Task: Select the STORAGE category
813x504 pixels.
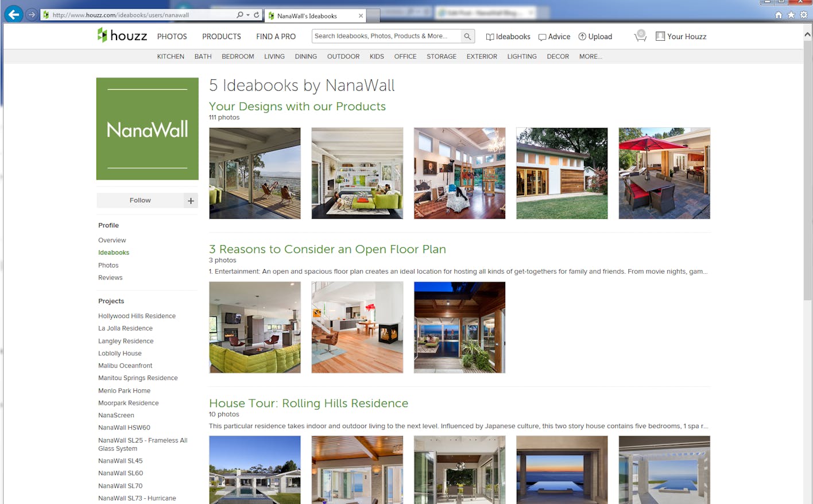Action: click(442, 56)
